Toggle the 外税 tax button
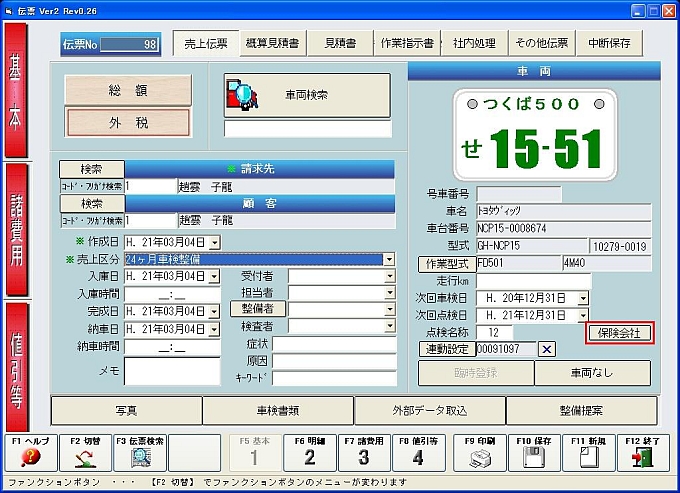 tap(127, 122)
